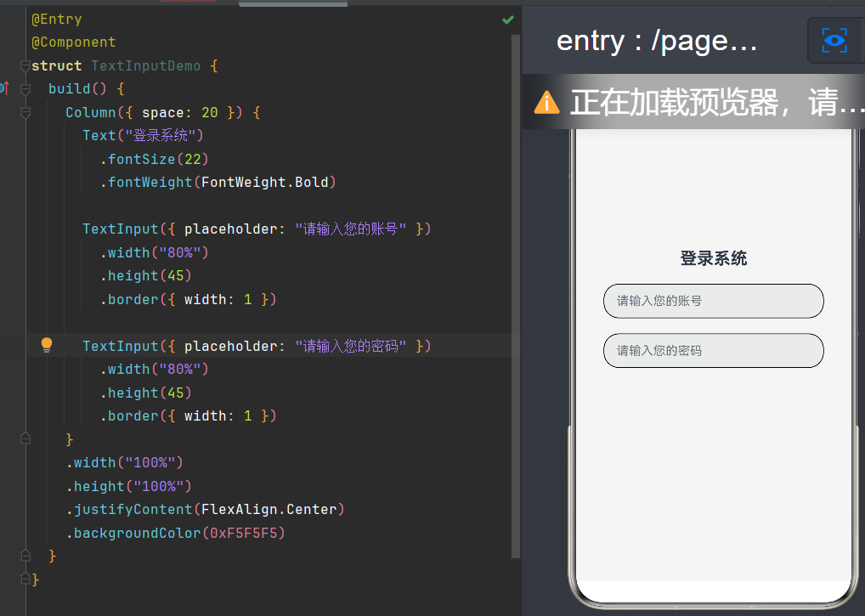Click the @Component decorator

click(74, 42)
